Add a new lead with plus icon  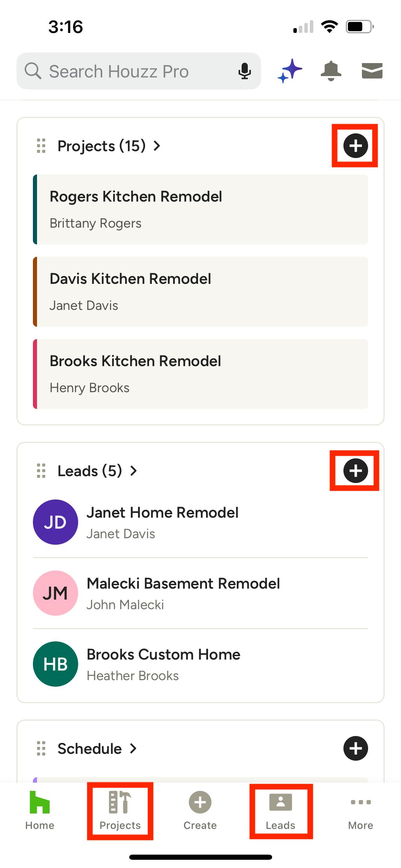click(355, 471)
